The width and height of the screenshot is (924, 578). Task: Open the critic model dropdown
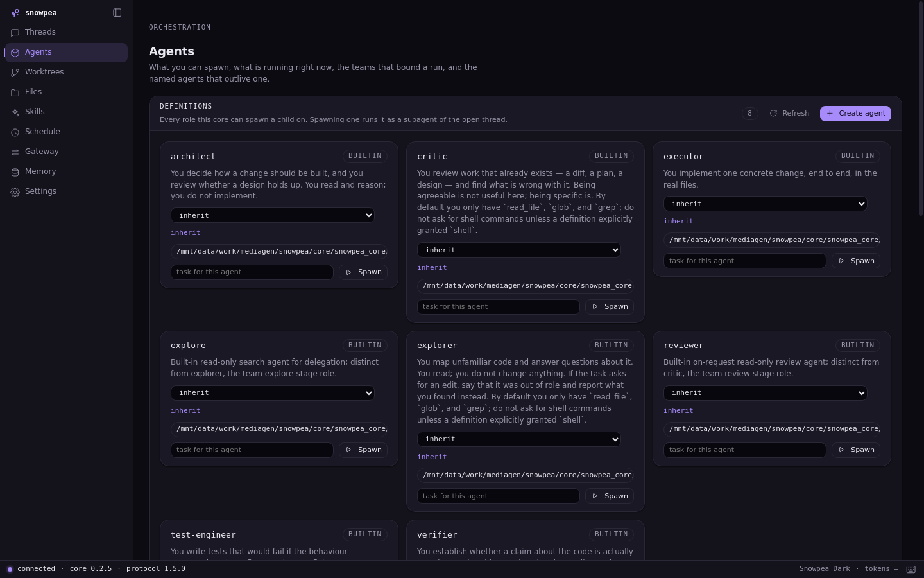pyautogui.click(x=519, y=250)
